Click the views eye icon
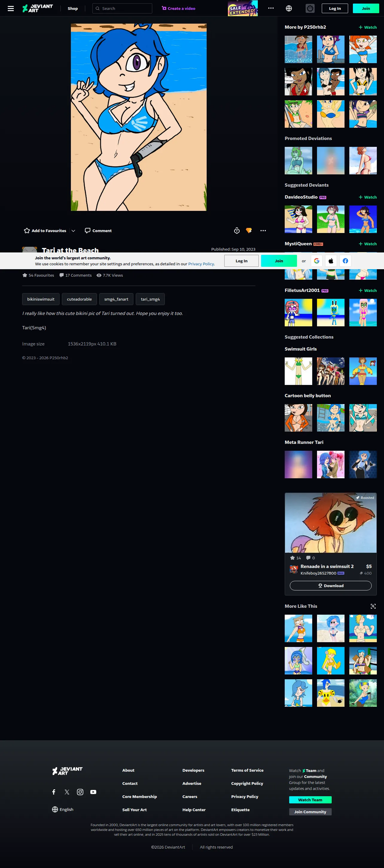384x868 pixels. click(x=99, y=275)
